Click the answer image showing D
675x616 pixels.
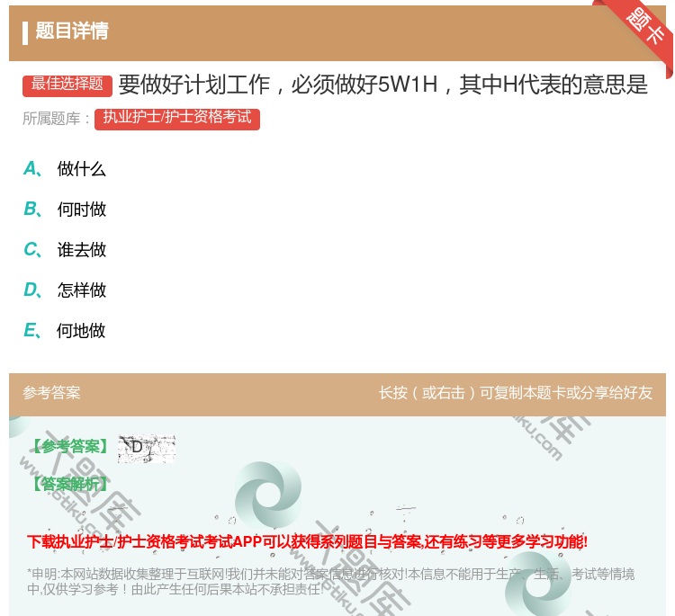[147, 448]
